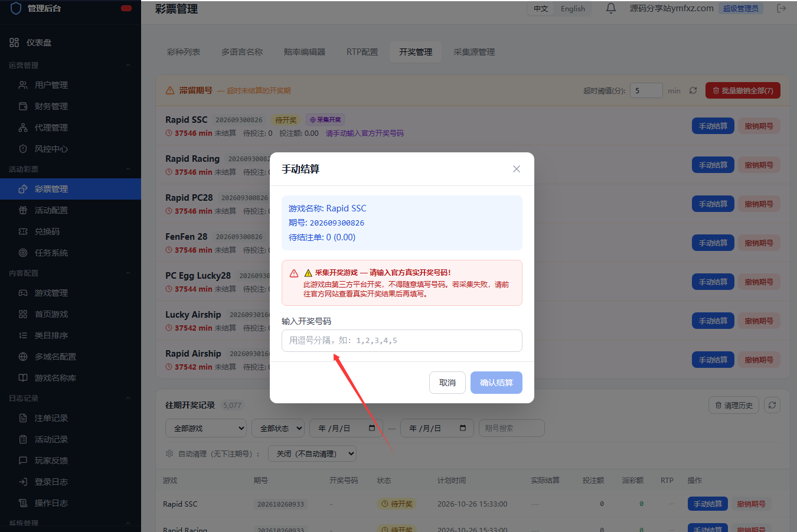Viewport: 797px width, 532px height.
Task: Click the refresh icon beside 超时阈值
Action: tap(693, 90)
